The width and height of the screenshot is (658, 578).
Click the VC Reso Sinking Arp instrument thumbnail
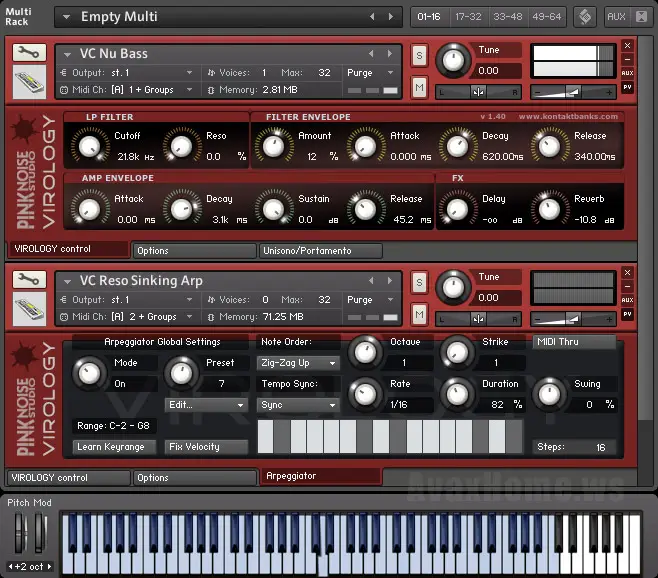pos(29,309)
